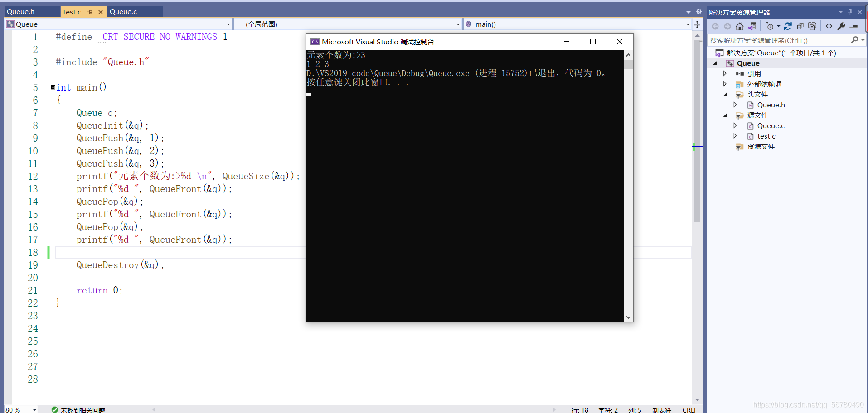Switch views with the Visual Studio solutions icon
Screen dimensions: 868x413
[752, 26]
